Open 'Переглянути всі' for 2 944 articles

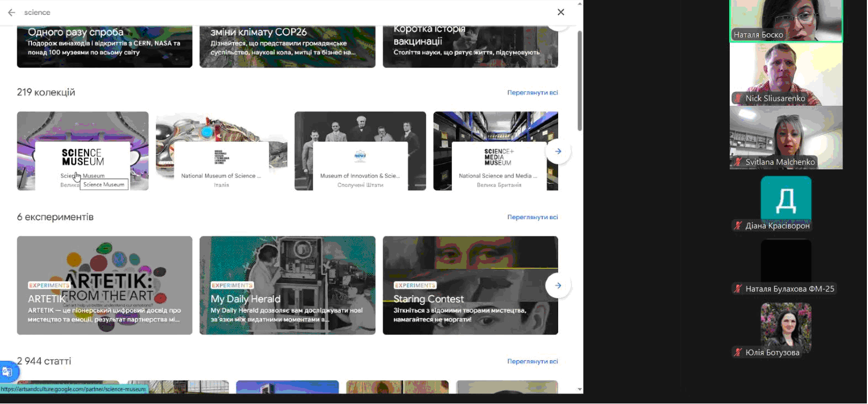(532, 361)
